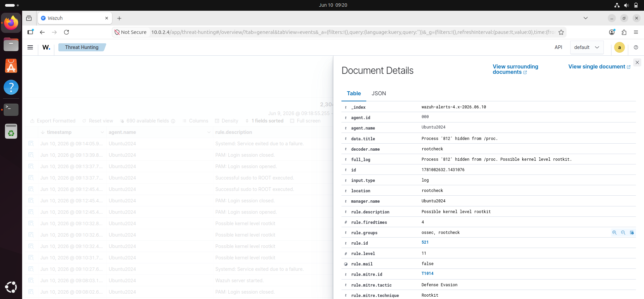Open View surrounding documents link
Viewport: 644px width, 299px height.
point(515,69)
